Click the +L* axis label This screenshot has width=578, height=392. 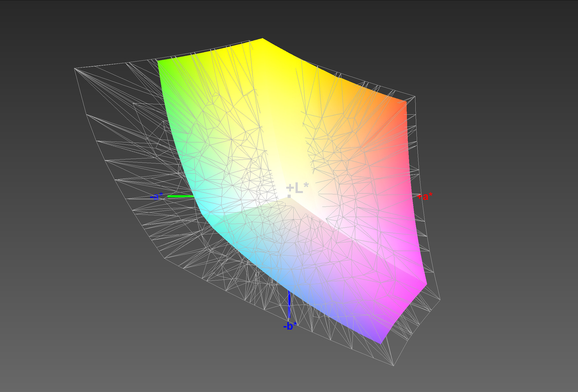pos(297,188)
